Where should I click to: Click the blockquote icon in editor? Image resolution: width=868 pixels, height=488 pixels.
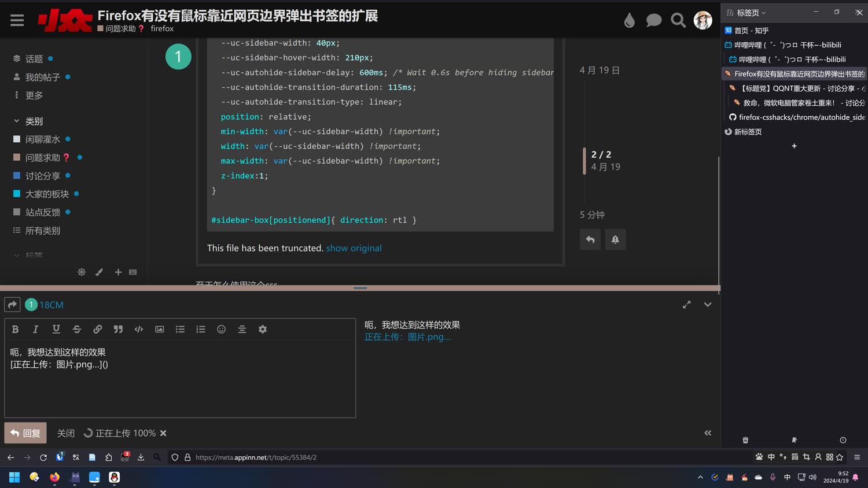tap(118, 329)
